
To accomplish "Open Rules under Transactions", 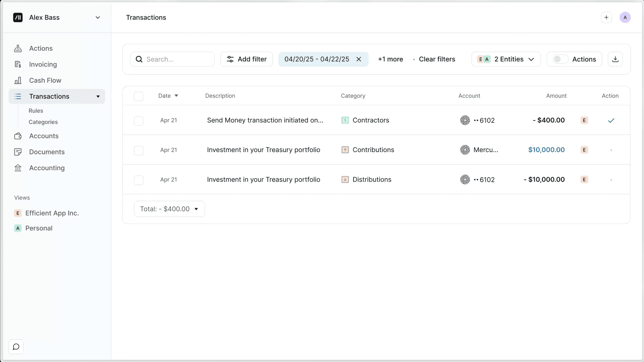I will (36, 110).
